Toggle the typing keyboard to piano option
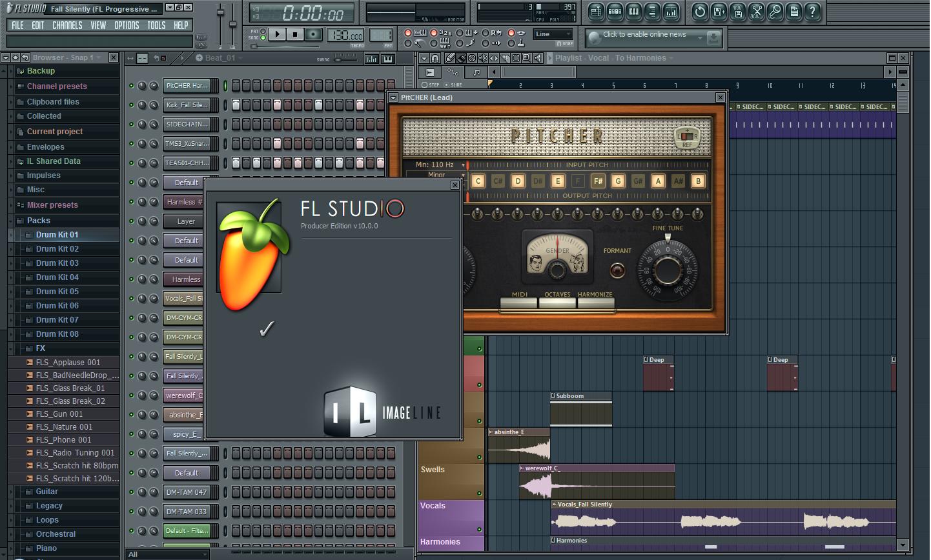 (x=408, y=33)
